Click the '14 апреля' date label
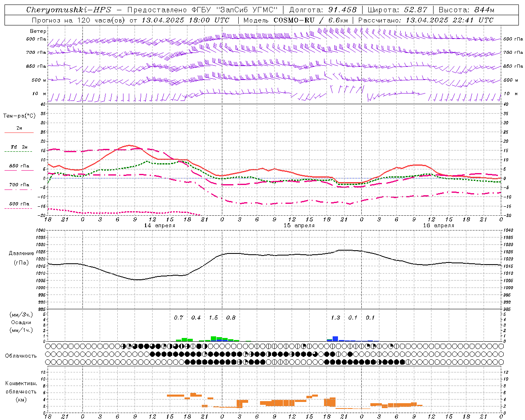This screenshot has height=420, width=525. [160, 226]
